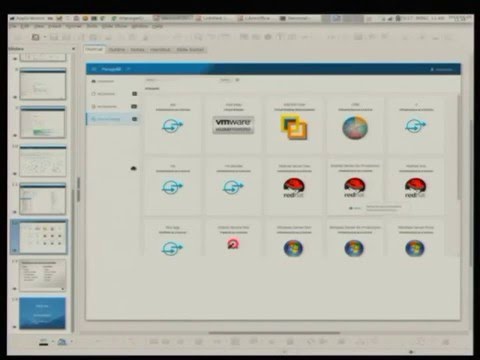Click the VMware logo tile in the slide
This screenshot has height=360, width=480.
tap(233, 125)
